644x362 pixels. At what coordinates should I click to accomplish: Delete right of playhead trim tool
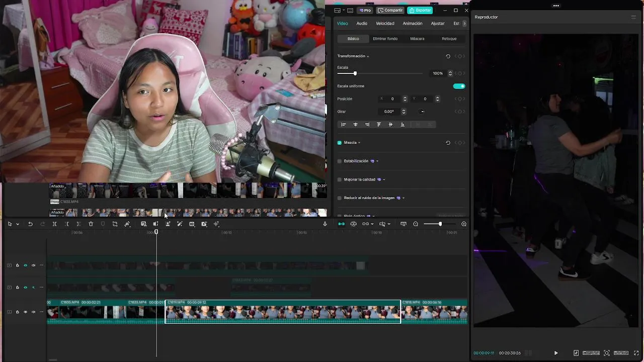(78, 224)
